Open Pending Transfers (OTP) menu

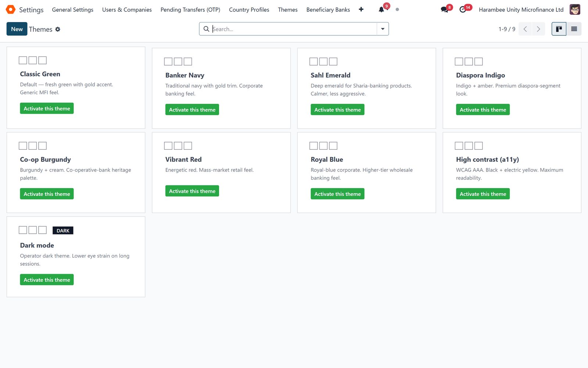(190, 10)
